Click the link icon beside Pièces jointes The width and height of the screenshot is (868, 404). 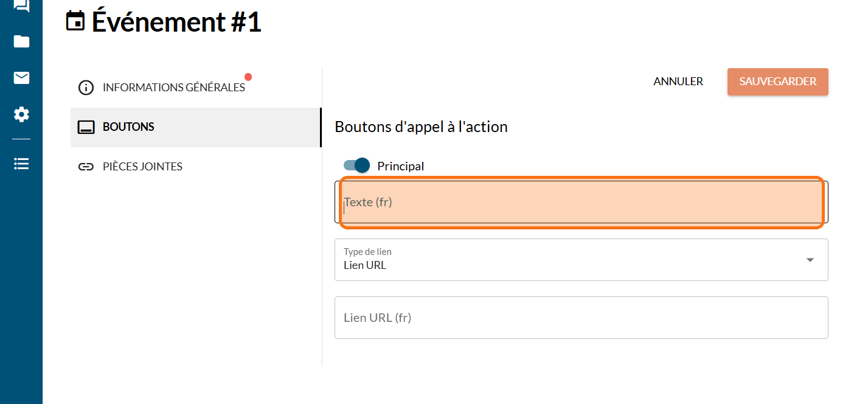[86, 167]
